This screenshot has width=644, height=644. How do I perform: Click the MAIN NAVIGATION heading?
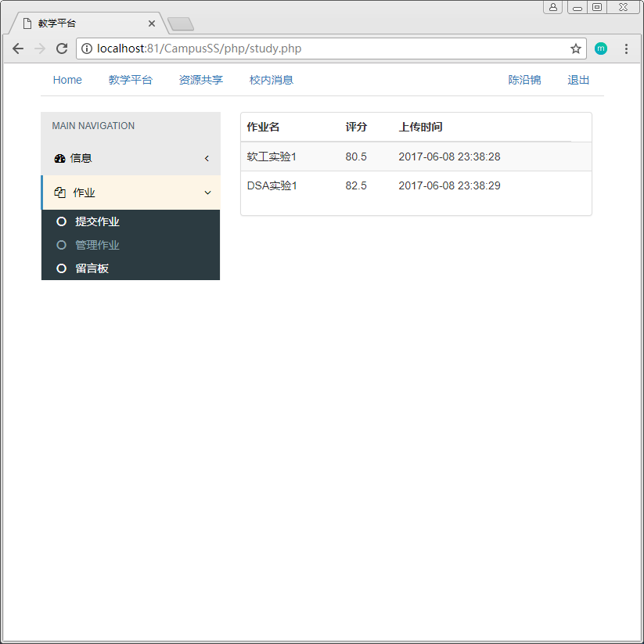pos(93,126)
